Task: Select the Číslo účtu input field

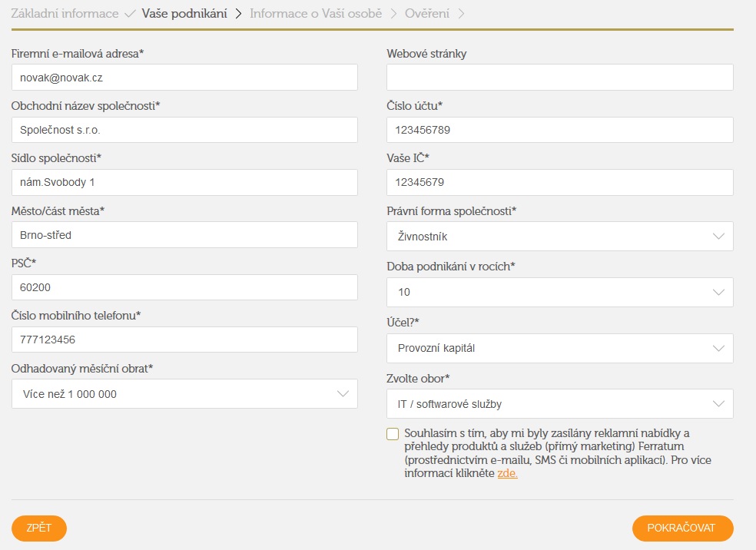Action: 560,130
